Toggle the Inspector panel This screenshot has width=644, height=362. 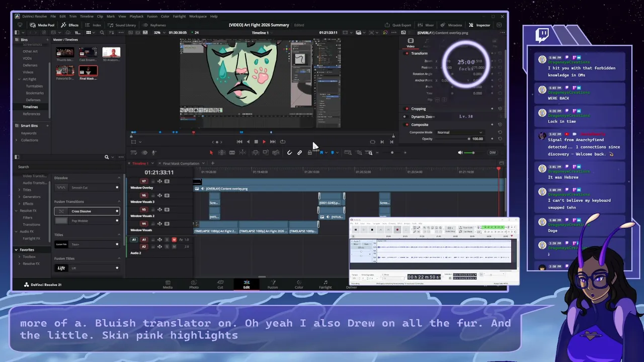click(479, 25)
